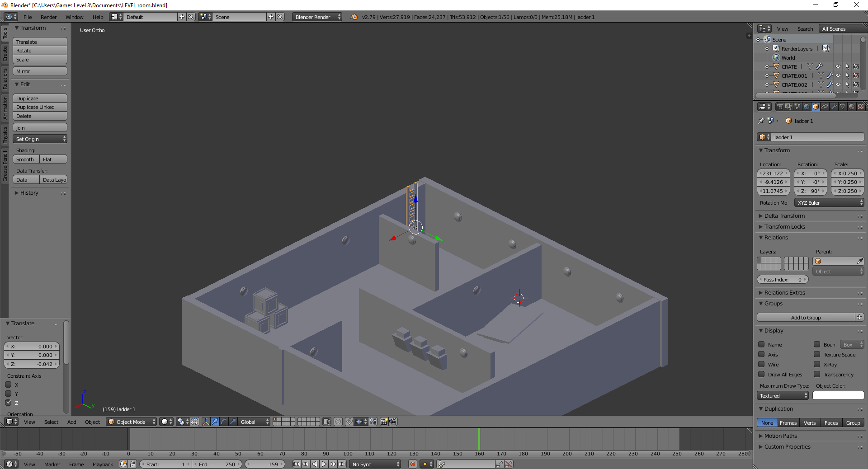Open the Add menu in 3D view header
Viewport: 868px width, 469px height.
(71, 422)
